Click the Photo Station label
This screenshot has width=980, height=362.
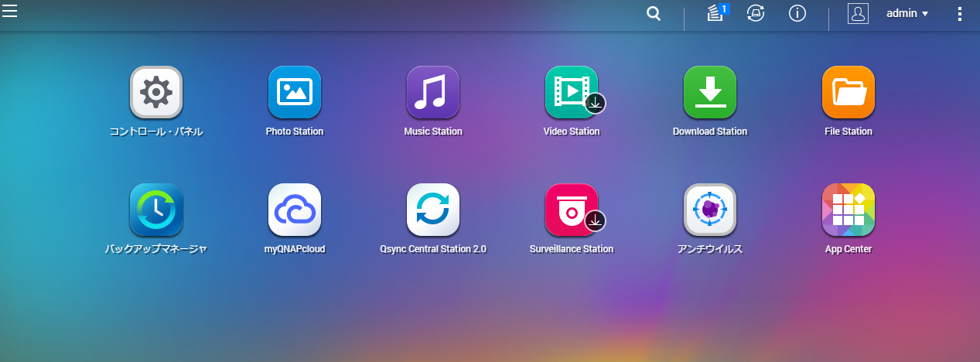coord(295,131)
